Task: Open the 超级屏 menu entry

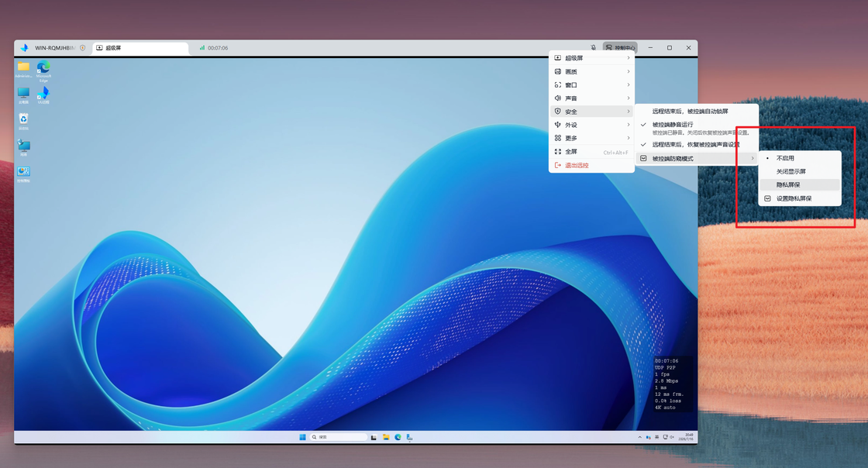Action: [591, 58]
